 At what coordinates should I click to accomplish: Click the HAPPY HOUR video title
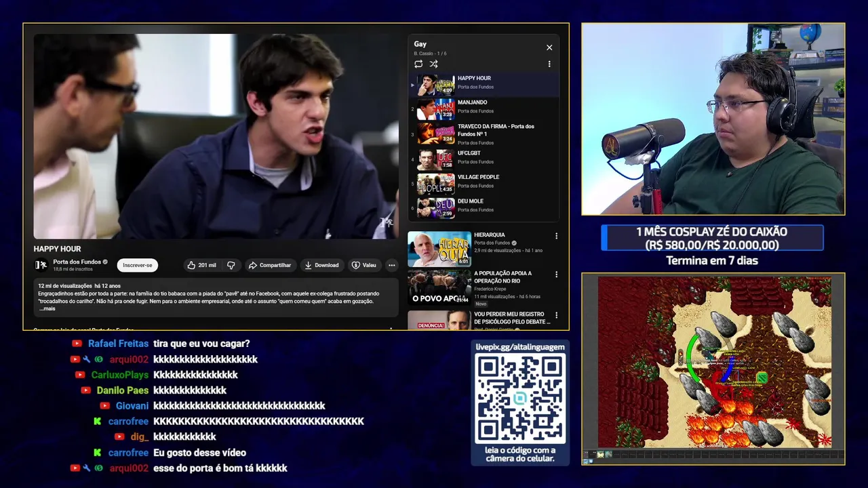(57, 249)
